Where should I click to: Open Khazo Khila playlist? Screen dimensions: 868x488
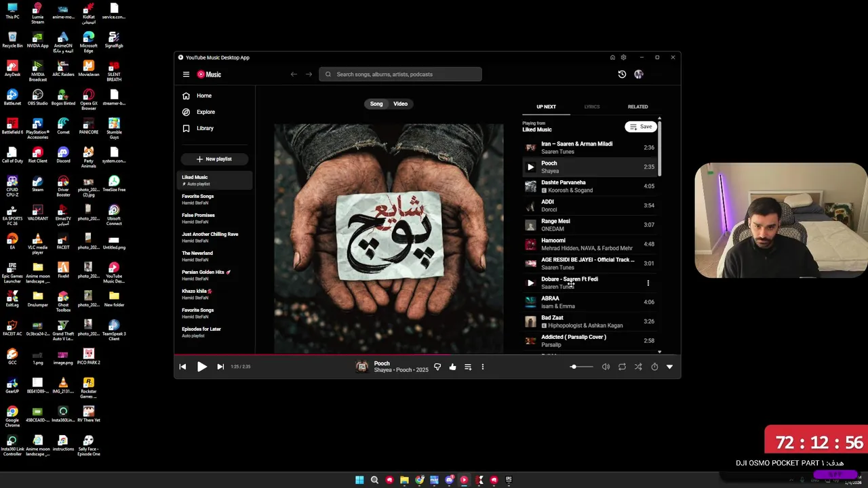pos(214,294)
